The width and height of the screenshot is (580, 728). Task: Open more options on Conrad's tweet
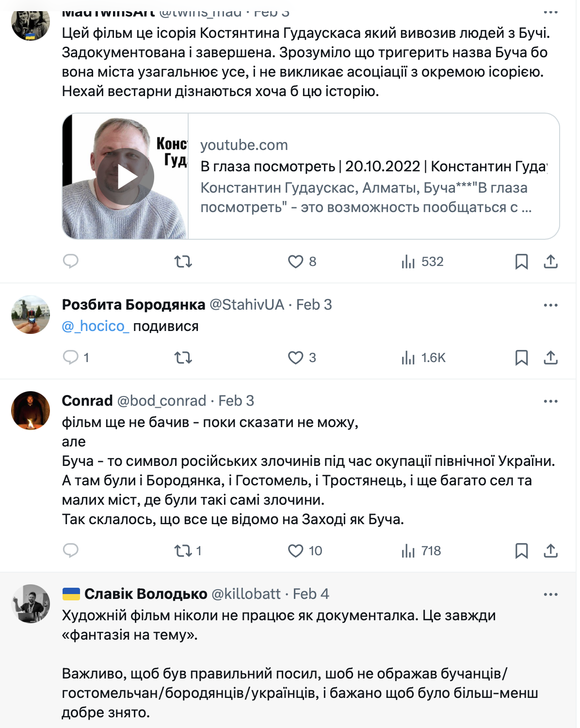coord(550,401)
